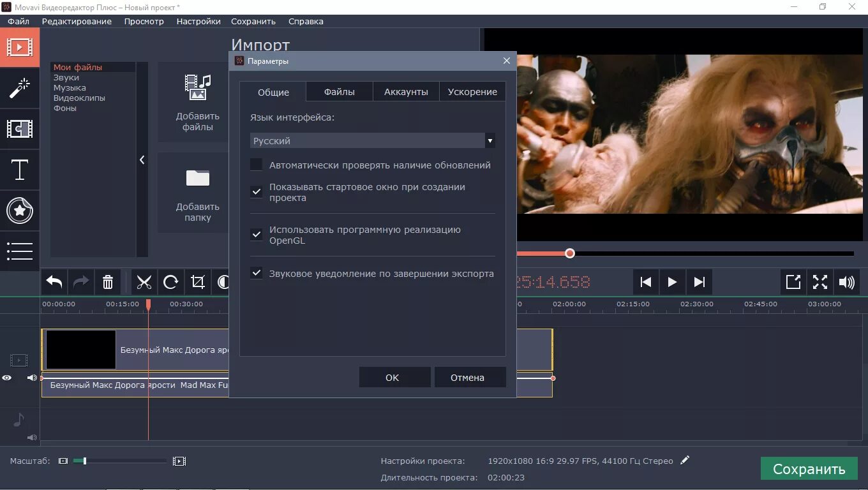This screenshot has width=868, height=490.
Task: Confirm settings with OK button
Action: click(x=394, y=377)
